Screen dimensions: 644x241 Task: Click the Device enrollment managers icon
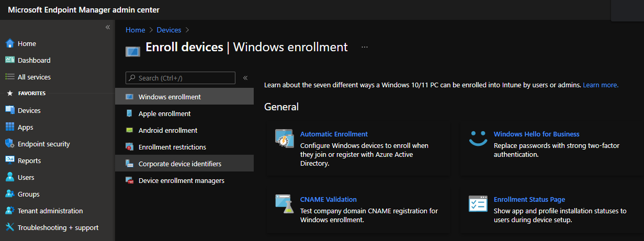coord(129,180)
